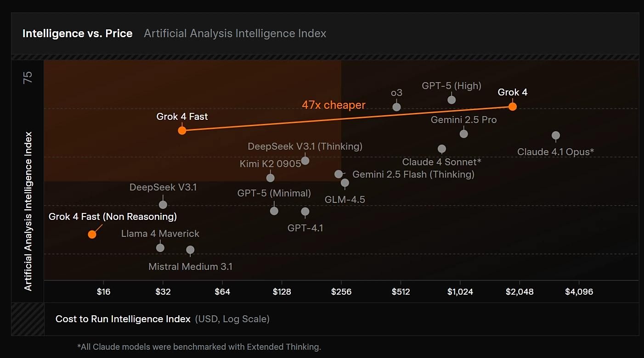Select the Llama 4 Maverick data point
This screenshot has height=358, width=644.
click(160, 247)
